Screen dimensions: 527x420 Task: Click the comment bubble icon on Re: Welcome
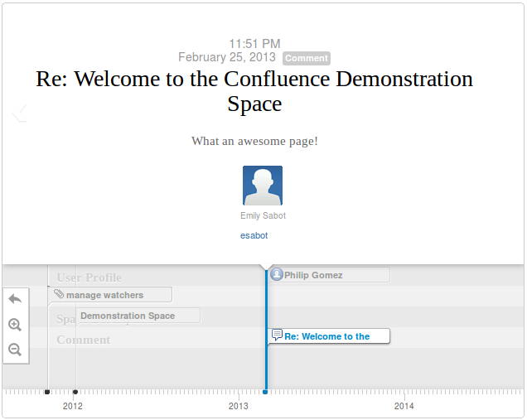click(277, 335)
